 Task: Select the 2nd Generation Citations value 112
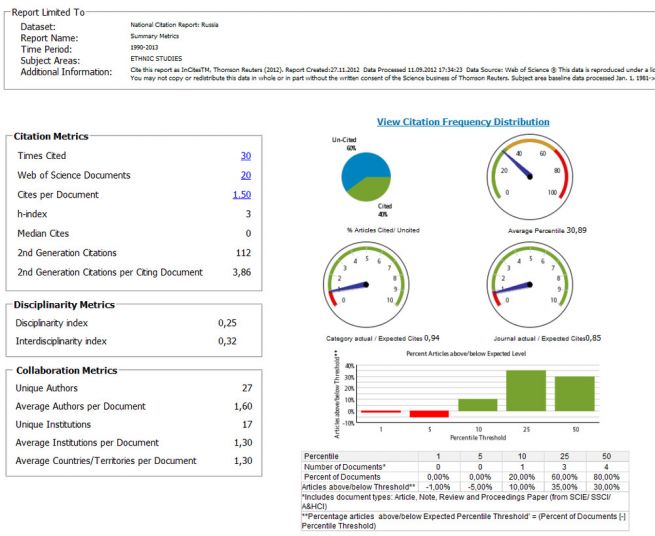click(x=244, y=253)
